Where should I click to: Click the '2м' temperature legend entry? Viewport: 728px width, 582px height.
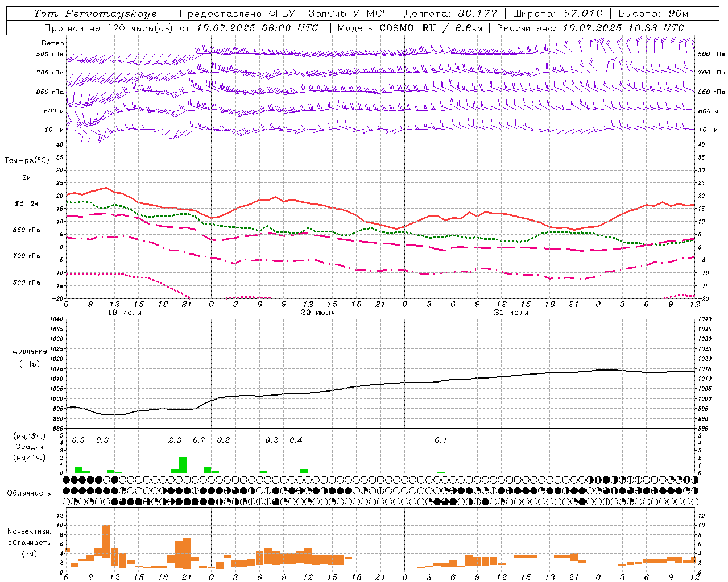coord(27,177)
